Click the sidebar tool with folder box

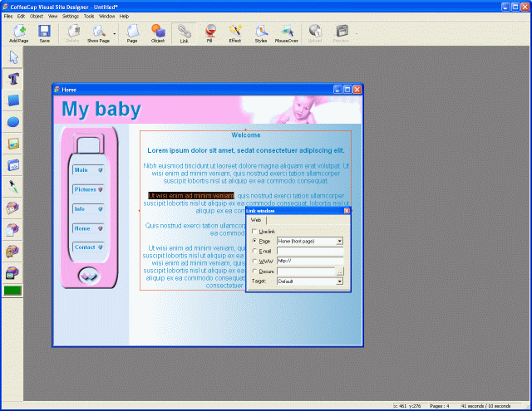[13, 252]
